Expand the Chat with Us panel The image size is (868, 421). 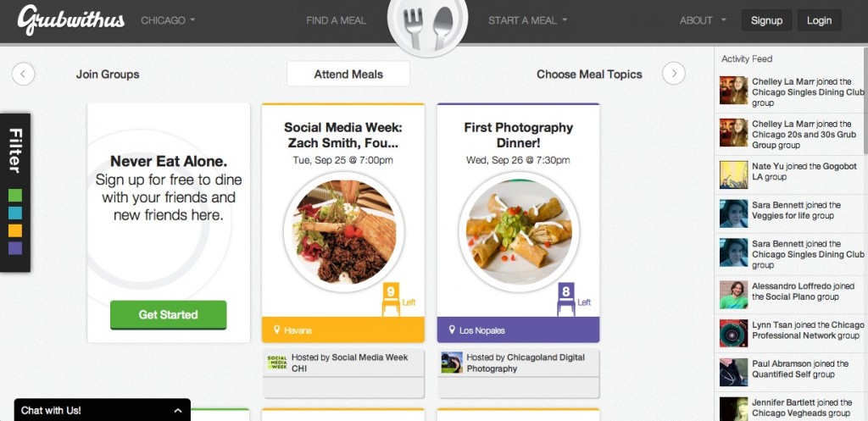tap(103, 411)
